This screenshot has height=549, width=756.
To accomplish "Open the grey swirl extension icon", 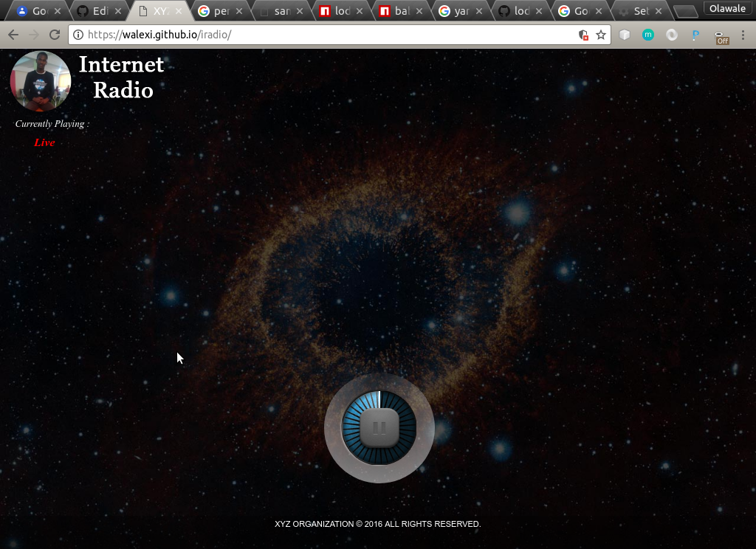I will pyautogui.click(x=672, y=35).
